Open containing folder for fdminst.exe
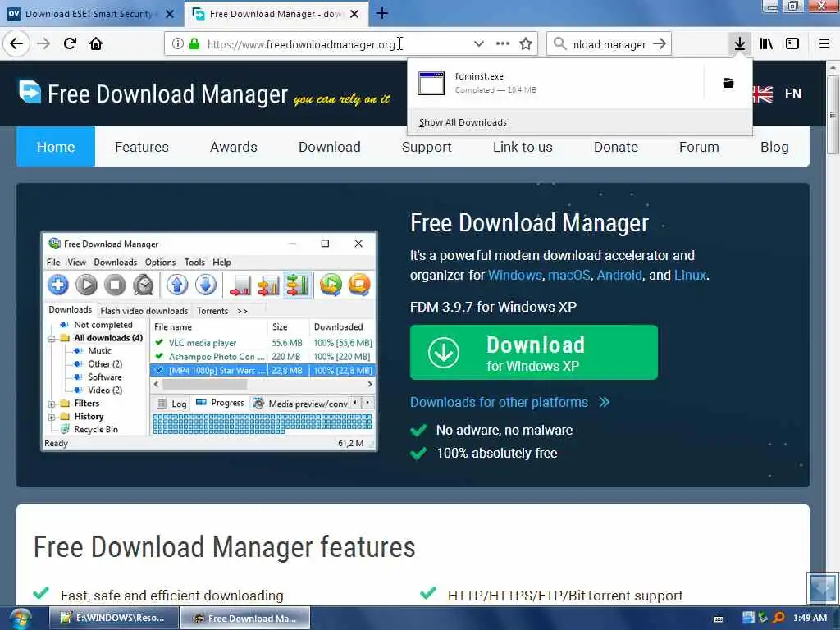This screenshot has width=840, height=630. [728, 83]
